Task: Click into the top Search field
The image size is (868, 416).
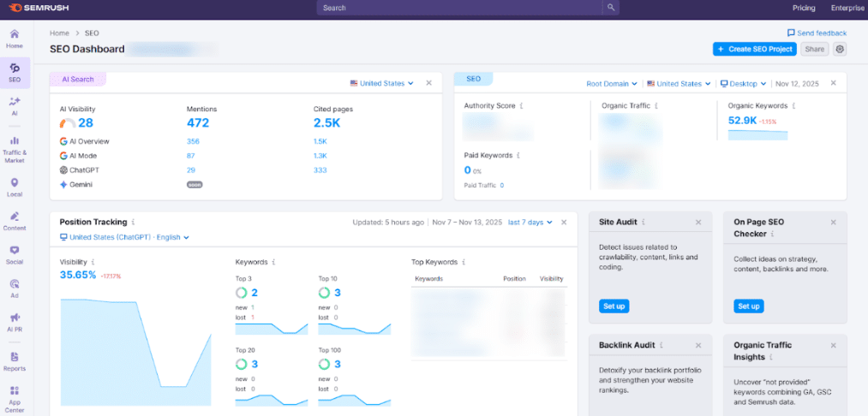Action: (x=459, y=8)
